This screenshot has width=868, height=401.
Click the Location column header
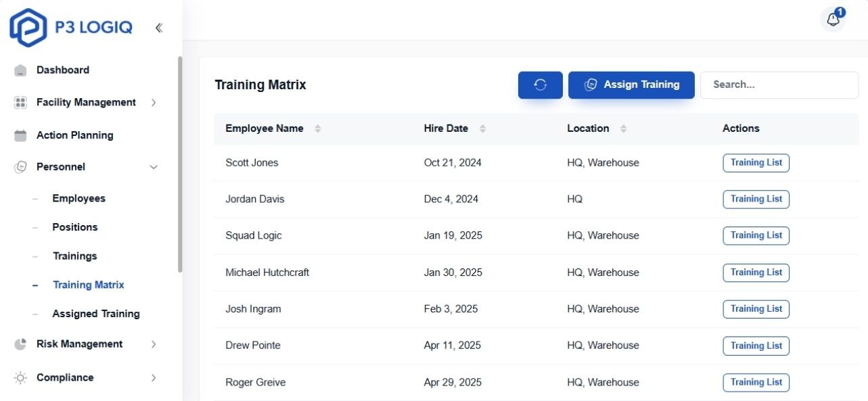tap(588, 128)
